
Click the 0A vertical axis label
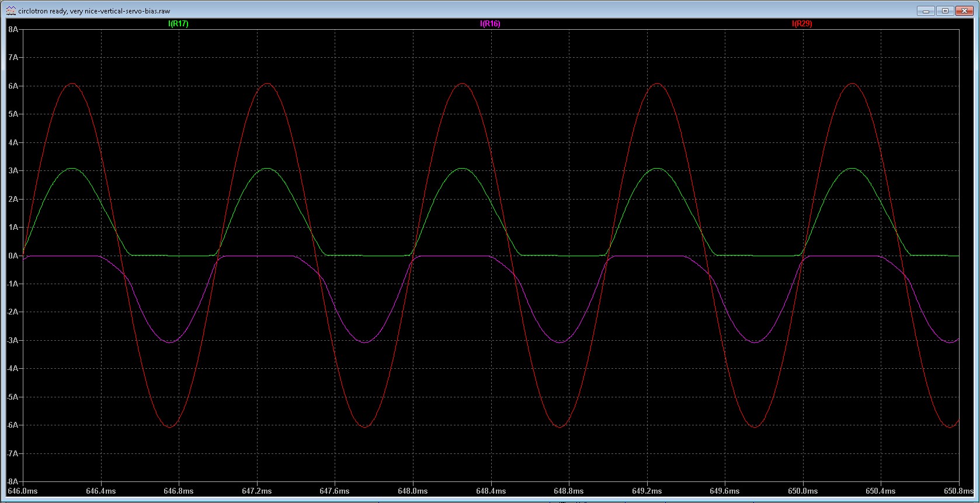coord(13,256)
